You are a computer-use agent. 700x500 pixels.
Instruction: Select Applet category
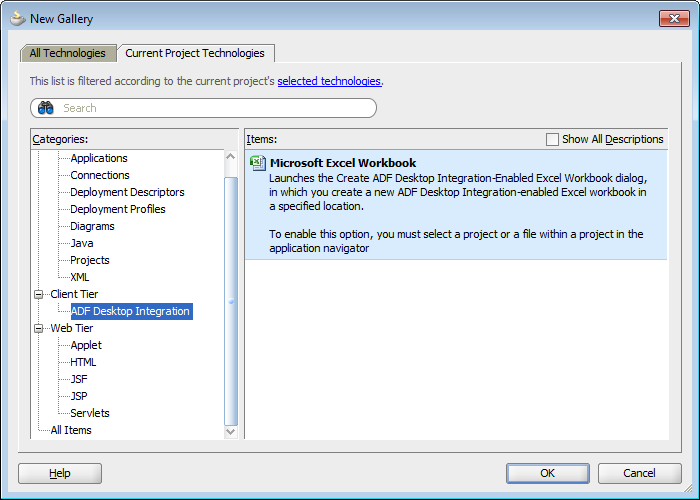pyautogui.click(x=86, y=345)
